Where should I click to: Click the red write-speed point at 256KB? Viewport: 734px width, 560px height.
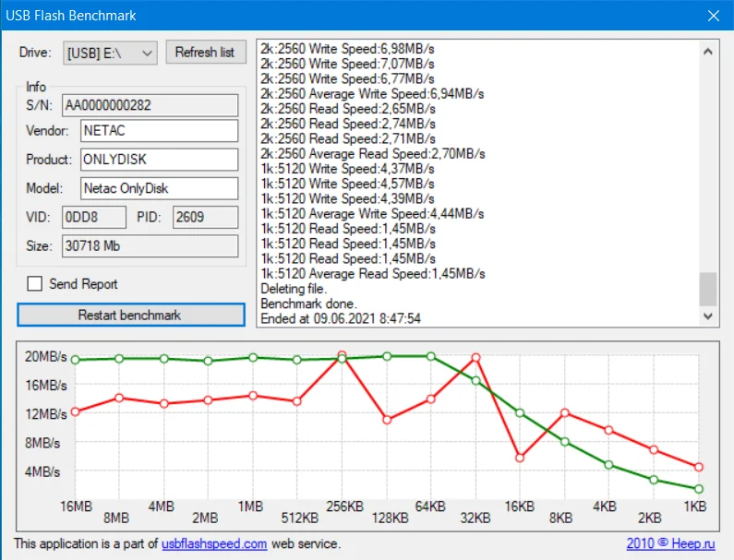[x=342, y=355]
